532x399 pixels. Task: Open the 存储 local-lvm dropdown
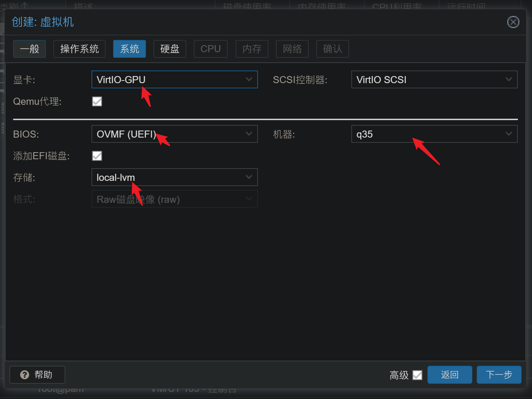pyautogui.click(x=249, y=177)
